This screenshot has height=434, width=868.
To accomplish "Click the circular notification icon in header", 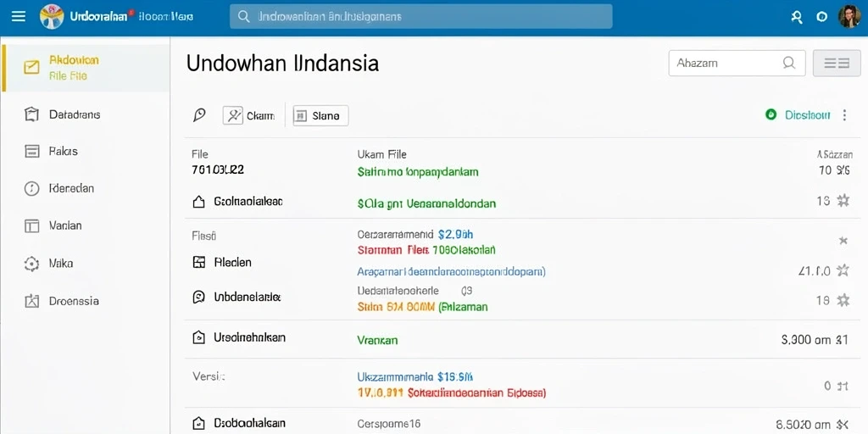I will (x=822, y=17).
